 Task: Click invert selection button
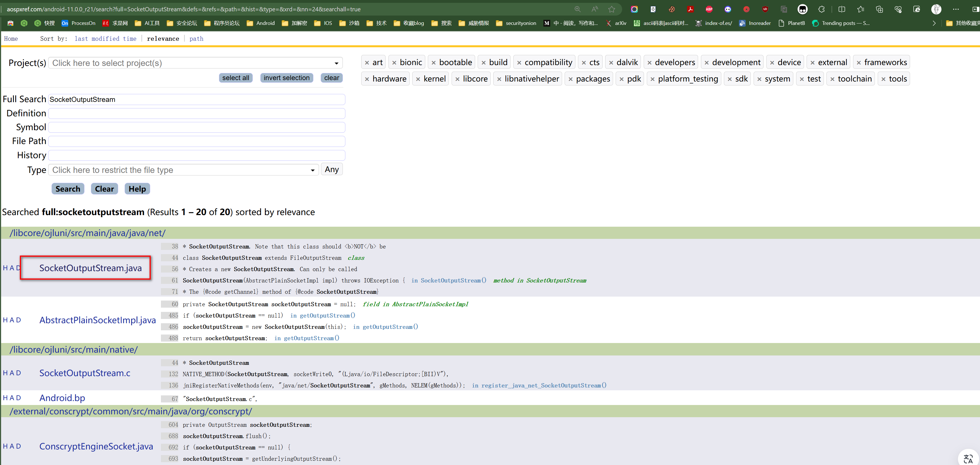[286, 78]
